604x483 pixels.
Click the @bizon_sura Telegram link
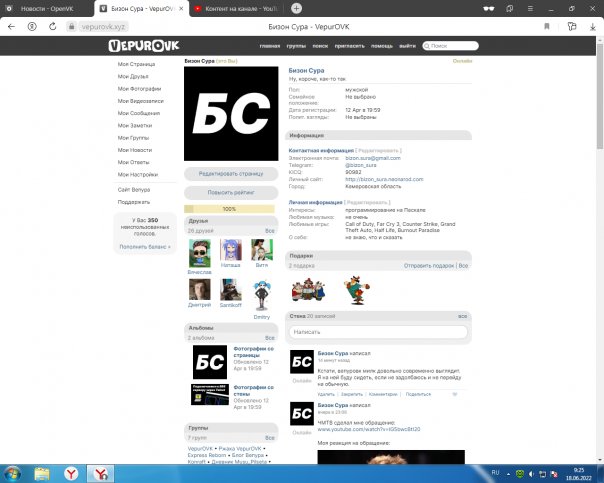[x=361, y=165]
